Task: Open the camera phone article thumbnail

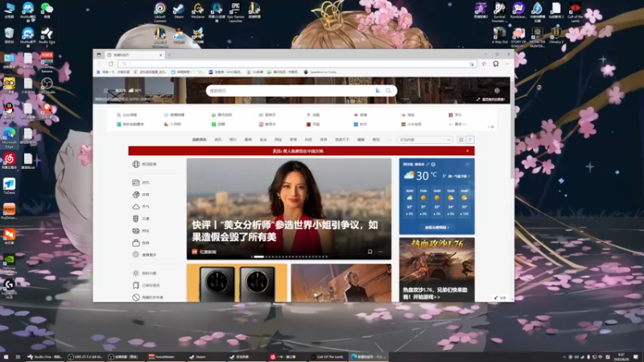Action: coord(237,283)
